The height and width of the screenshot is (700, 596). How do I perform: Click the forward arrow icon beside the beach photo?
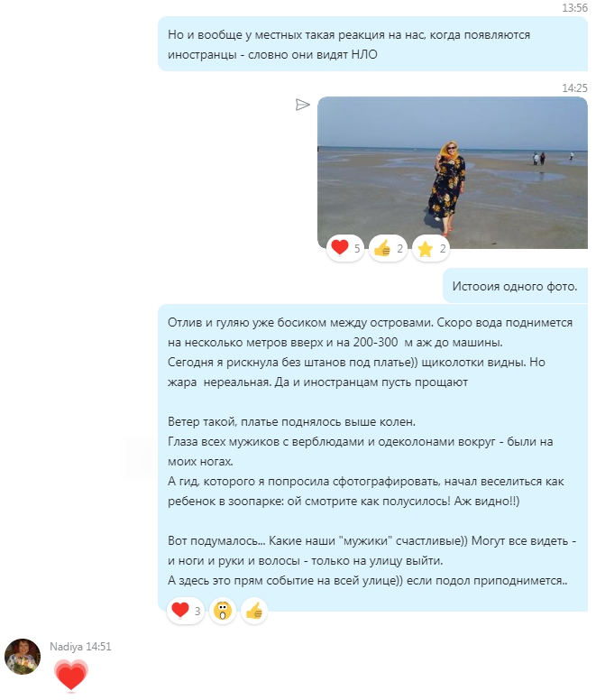(302, 105)
